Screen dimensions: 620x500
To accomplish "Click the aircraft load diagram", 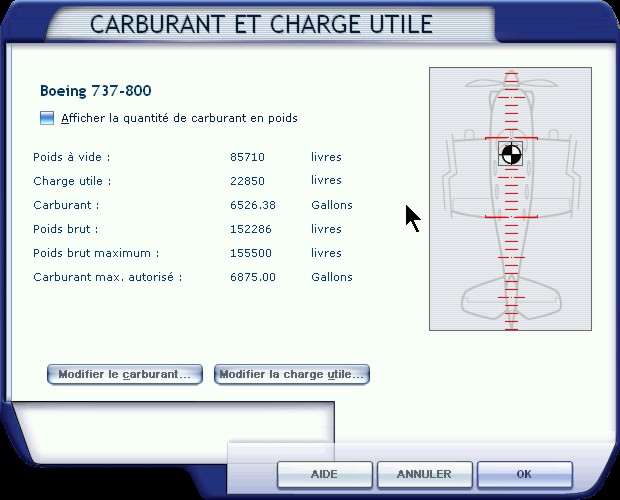I will coord(510,199).
